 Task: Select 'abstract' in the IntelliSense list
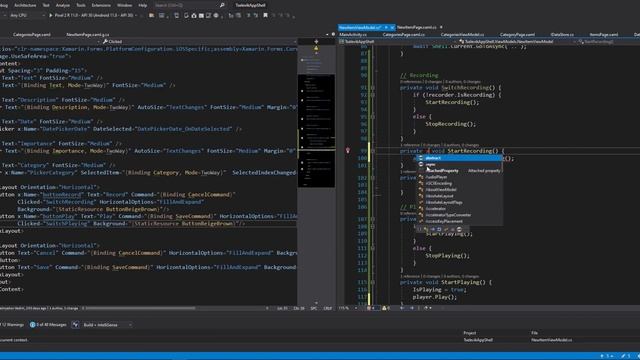tap(459, 158)
